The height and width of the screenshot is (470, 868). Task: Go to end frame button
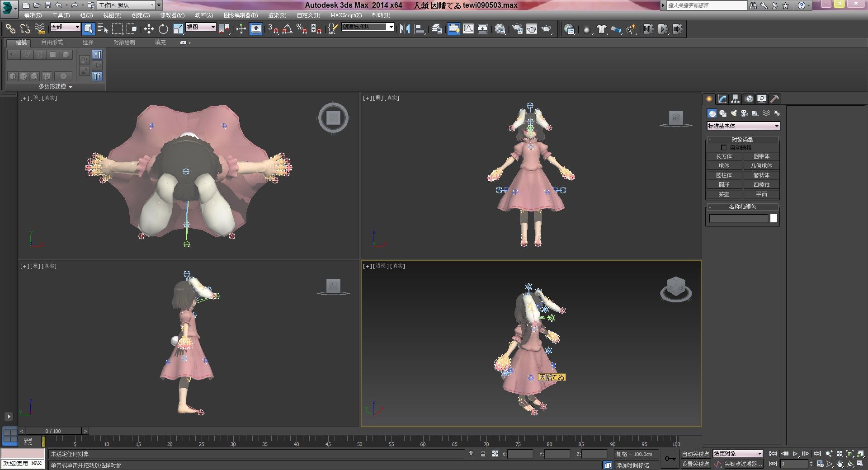[x=817, y=454]
